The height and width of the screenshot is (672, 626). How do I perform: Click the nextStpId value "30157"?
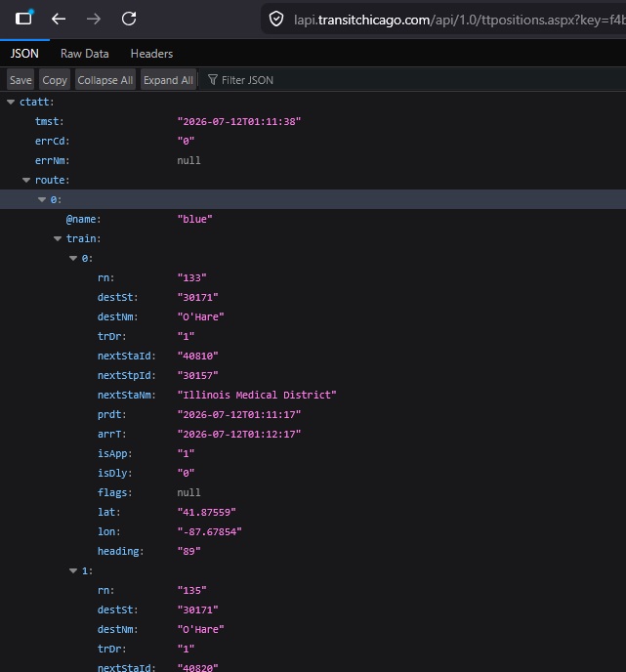point(198,375)
